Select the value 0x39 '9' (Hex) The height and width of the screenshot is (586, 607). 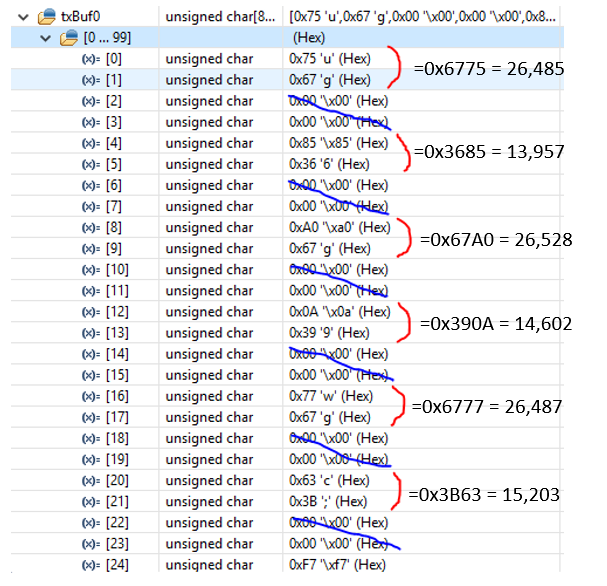pos(329,333)
